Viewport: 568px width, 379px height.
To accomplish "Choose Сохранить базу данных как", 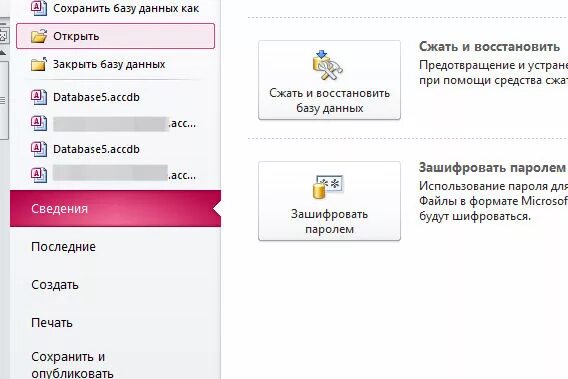I will [x=115, y=8].
